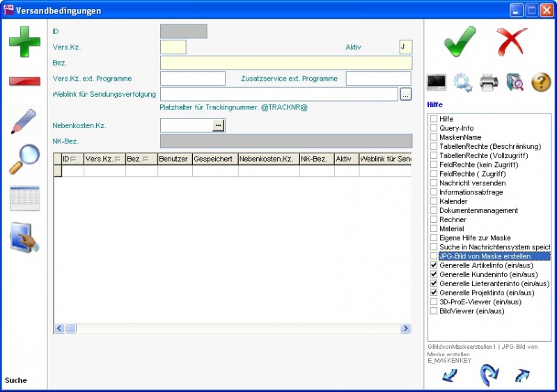Select the pencil edit icon

pyautogui.click(x=24, y=122)
